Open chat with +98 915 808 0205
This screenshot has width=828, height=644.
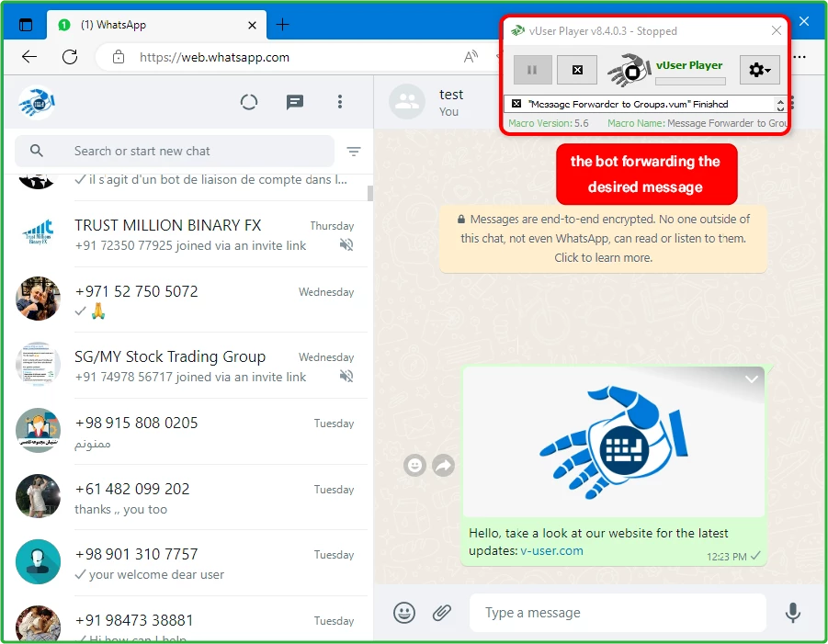pos(186,432)
